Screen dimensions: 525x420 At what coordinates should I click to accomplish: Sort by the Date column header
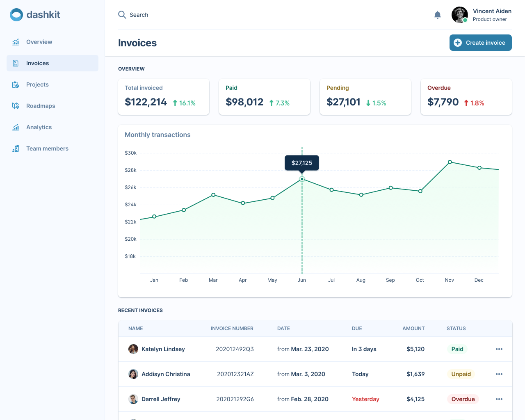click(x=283, y=329)
